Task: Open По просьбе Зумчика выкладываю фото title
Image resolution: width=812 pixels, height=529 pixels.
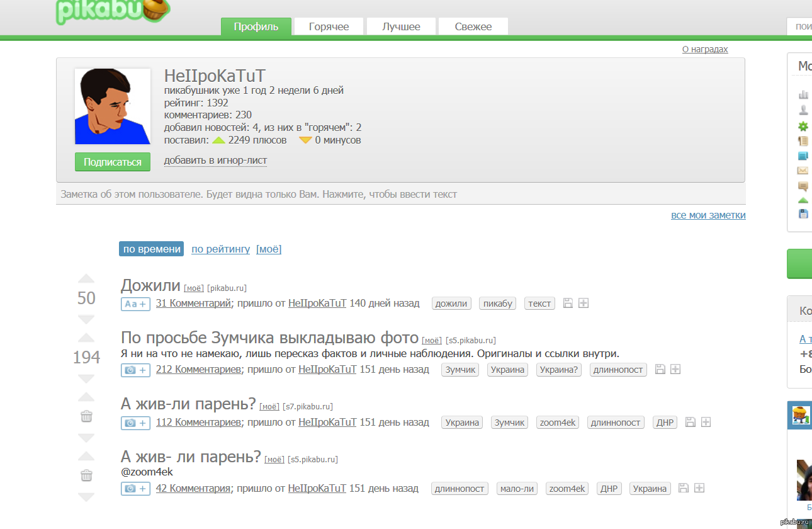Action: pos(269,338)
